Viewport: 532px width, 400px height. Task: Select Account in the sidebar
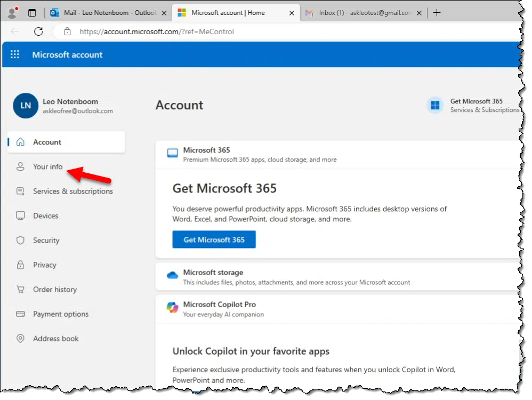66,142
